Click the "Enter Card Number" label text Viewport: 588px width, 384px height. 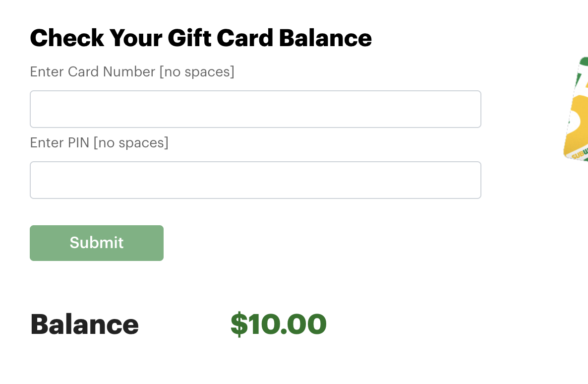93,72
